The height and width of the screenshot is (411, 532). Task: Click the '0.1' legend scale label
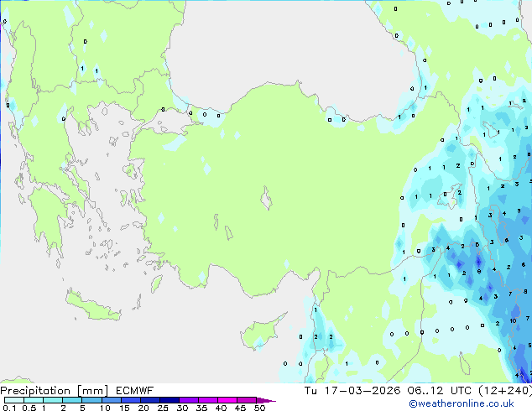pos(9,408)
